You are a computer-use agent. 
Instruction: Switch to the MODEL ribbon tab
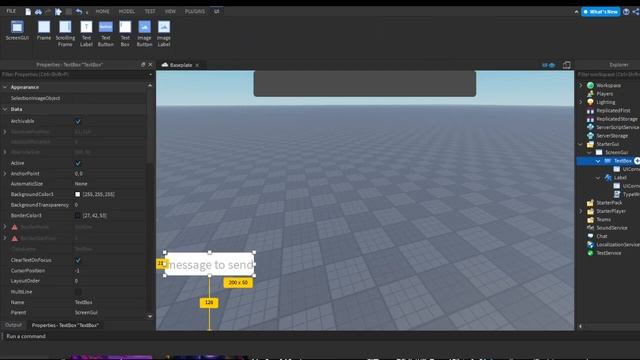pyautogui.click(x=127, y=11)
